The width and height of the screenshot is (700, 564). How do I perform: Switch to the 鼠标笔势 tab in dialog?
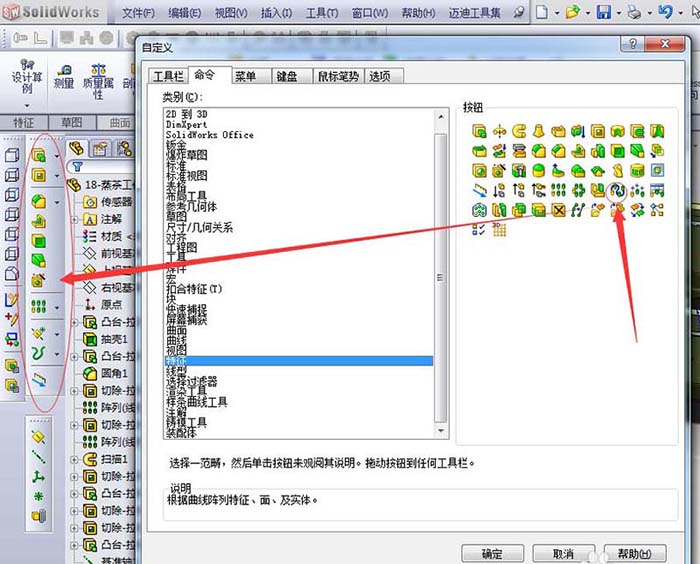click(x=338, y=76)
